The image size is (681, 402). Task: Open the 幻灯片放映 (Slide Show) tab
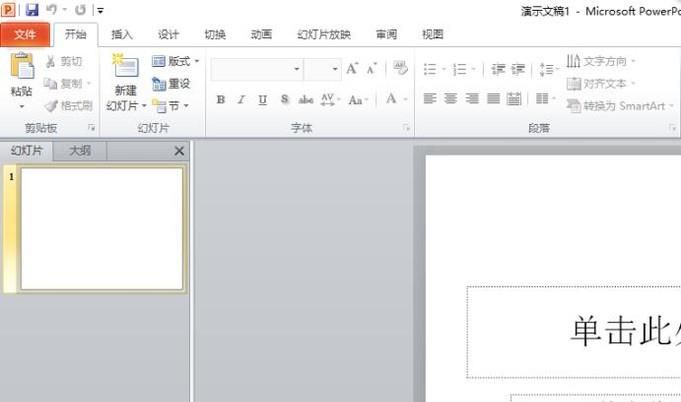click(324, 34)
